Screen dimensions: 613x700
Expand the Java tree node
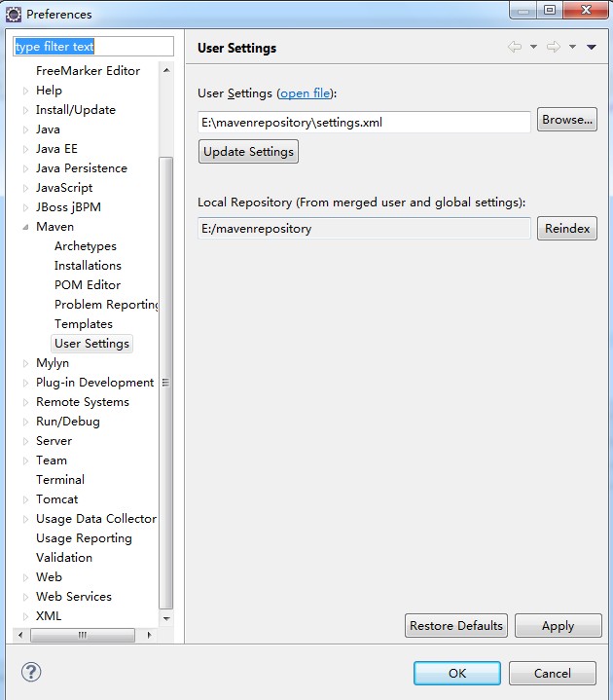tap(26, 129)
